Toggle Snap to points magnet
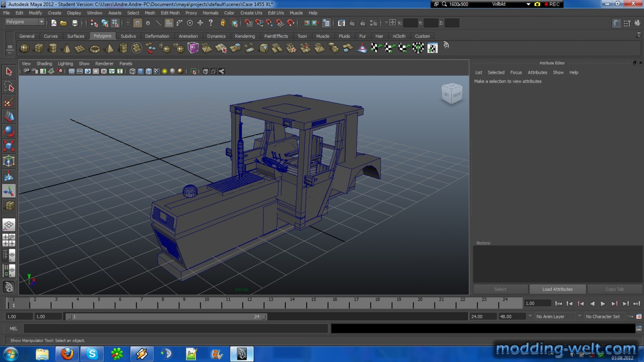Screen dimensions: 644x362 (x=269, y=23)
